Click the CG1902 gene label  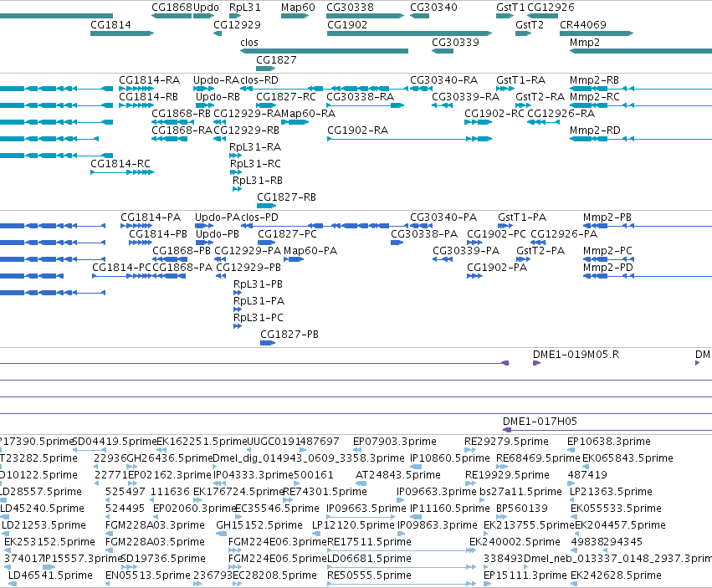(x=347, y=25)
